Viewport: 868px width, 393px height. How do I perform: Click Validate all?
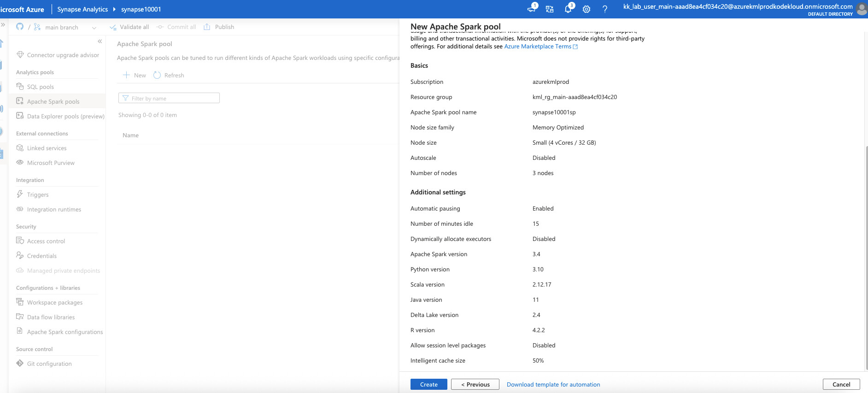(x=129, y=27)
